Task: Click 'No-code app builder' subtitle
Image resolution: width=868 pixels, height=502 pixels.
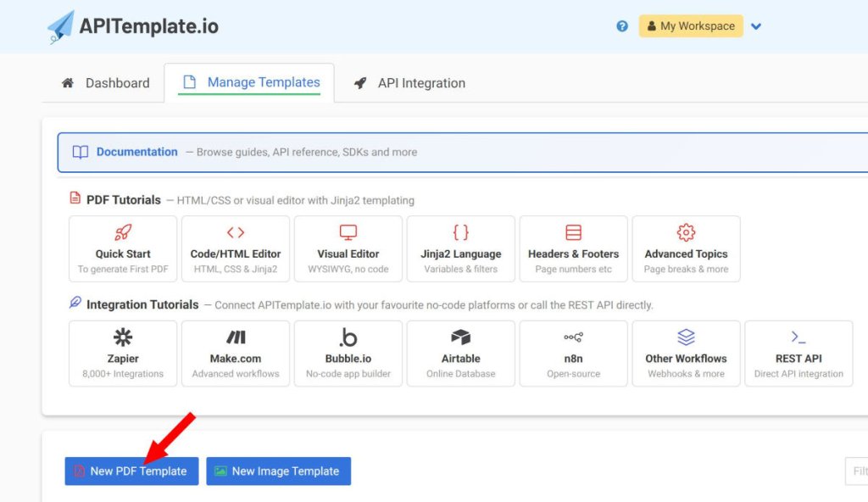Action: [348, 374]
